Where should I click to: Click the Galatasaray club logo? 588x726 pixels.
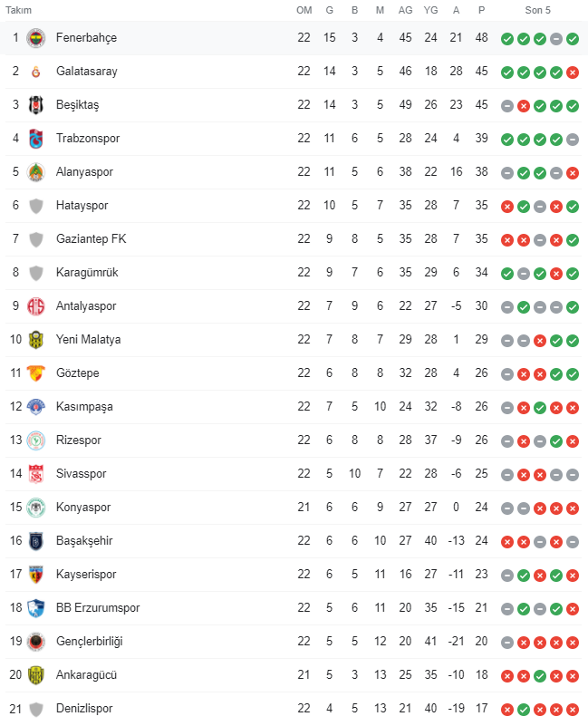tap(35, 72)
